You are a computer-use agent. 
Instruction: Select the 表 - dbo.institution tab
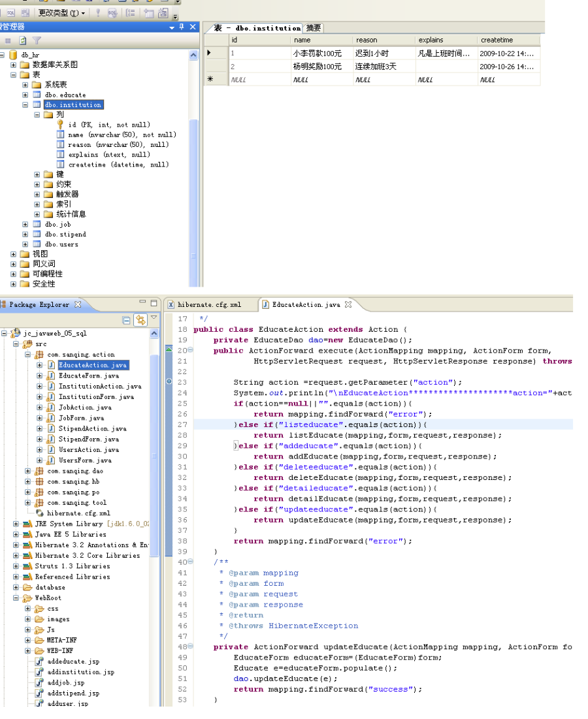click(x=257, y=28)
